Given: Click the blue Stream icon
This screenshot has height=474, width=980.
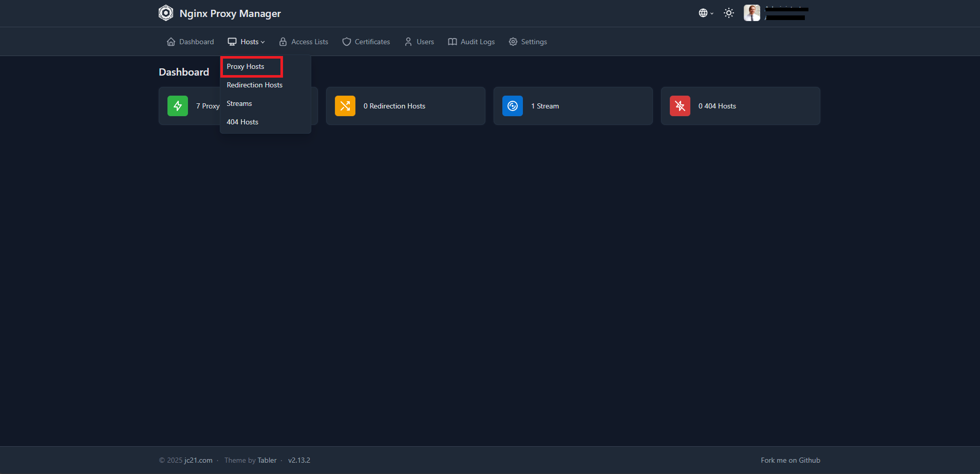Looking at the screenshot, I should click(x=513, y=106).
